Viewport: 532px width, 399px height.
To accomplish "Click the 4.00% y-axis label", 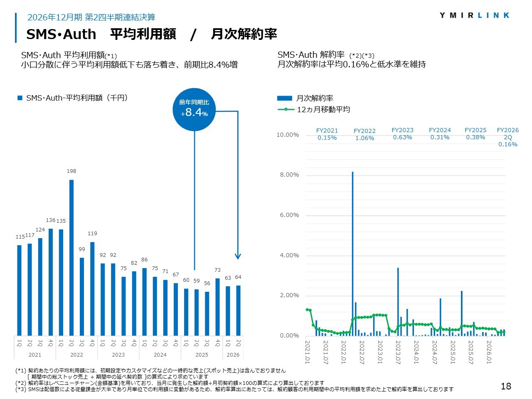I will click(289, 256).
